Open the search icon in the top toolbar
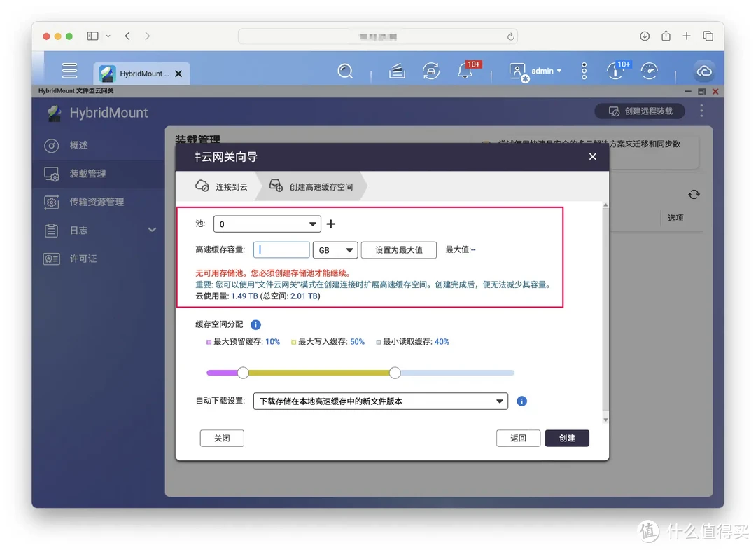Image resolution: width=756 pixels, height=550 pixels. [x=345, y=71]
